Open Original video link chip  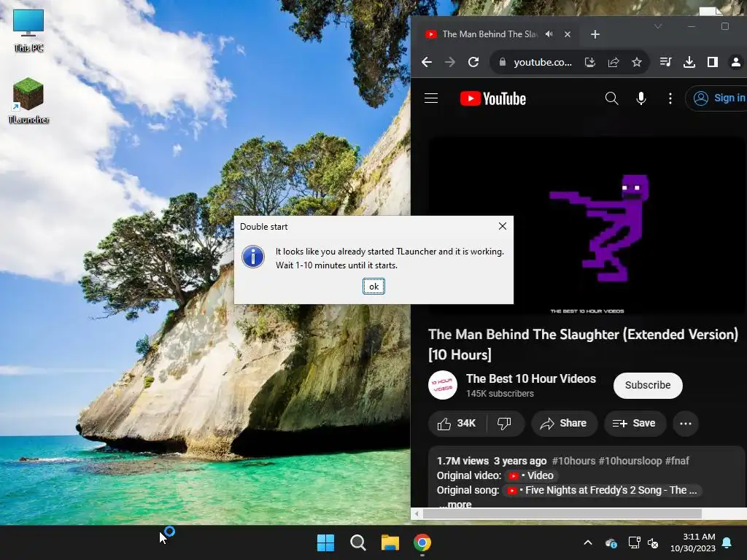click(531, 475)
